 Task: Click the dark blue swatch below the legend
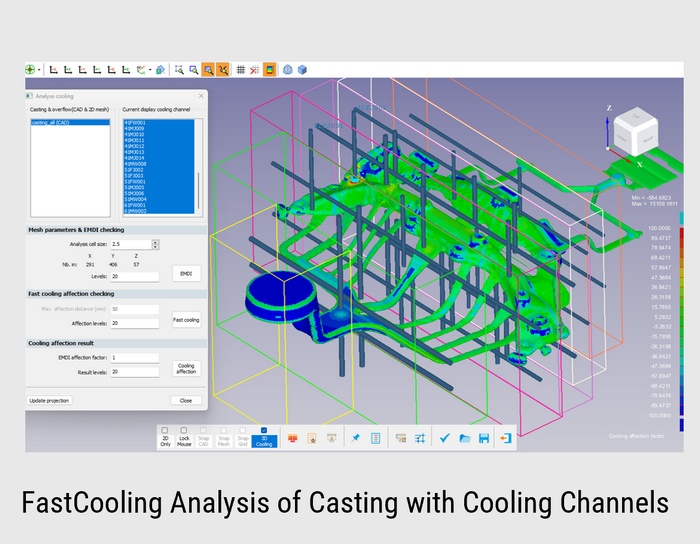pos(681,425)
